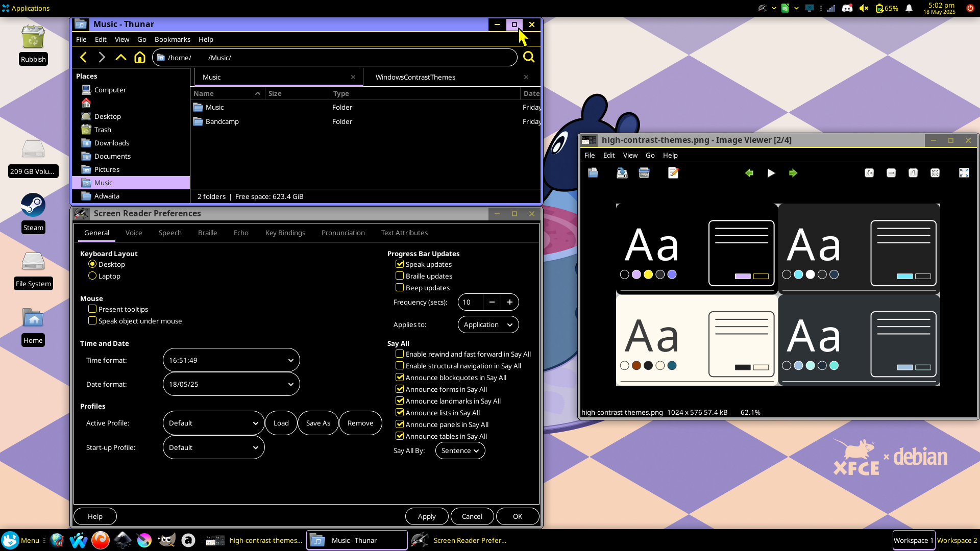Open Time format dropdown
Screen dimensions: 980x551
click(x=231, y=360)
